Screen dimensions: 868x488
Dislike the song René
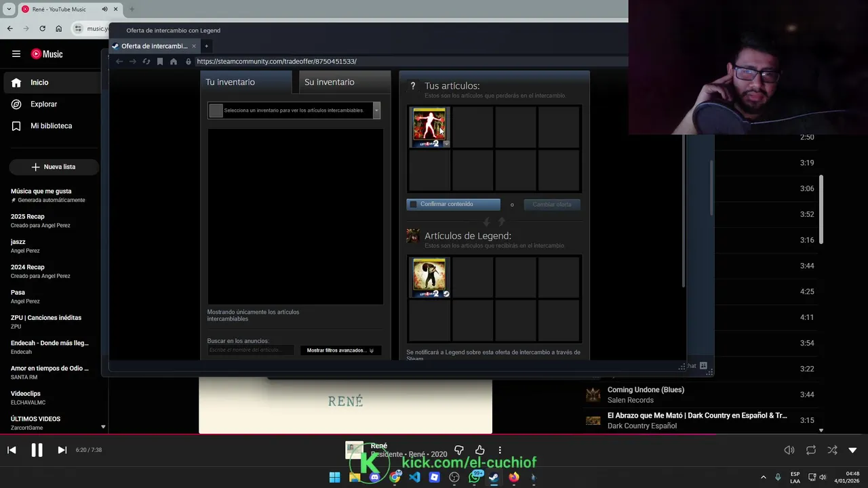[x=459, y=450]
